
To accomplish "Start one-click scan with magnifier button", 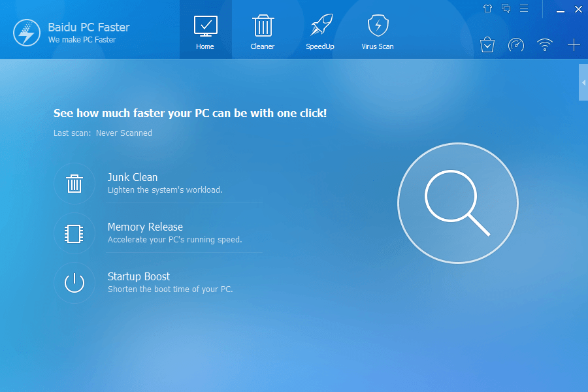I will click(458, 203).
